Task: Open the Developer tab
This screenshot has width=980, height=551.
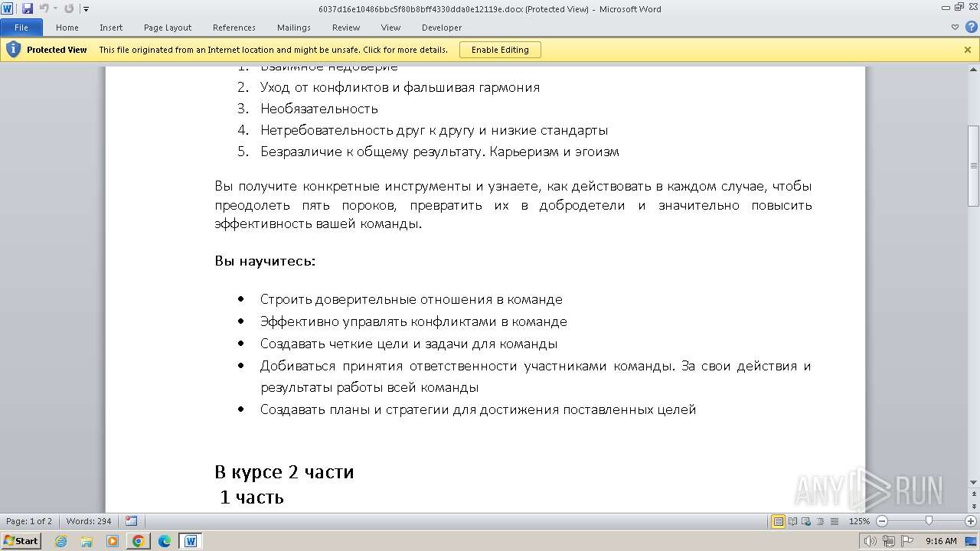Action: tap(442, 28)
